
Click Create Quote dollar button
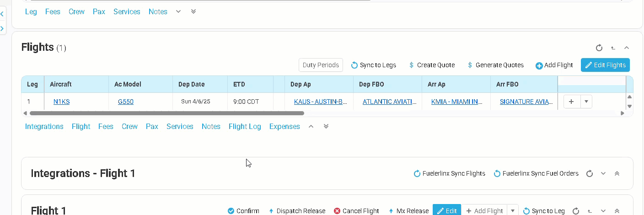click(x=432, y=65)
